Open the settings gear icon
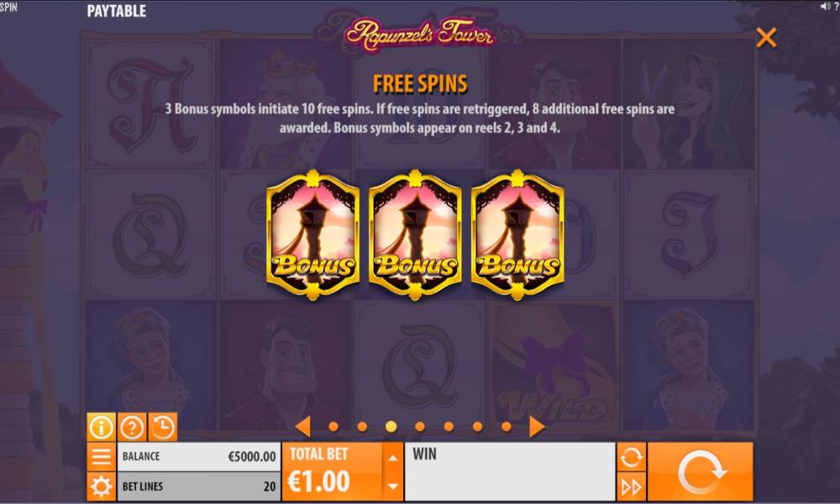840x504 pixels. 102,486
